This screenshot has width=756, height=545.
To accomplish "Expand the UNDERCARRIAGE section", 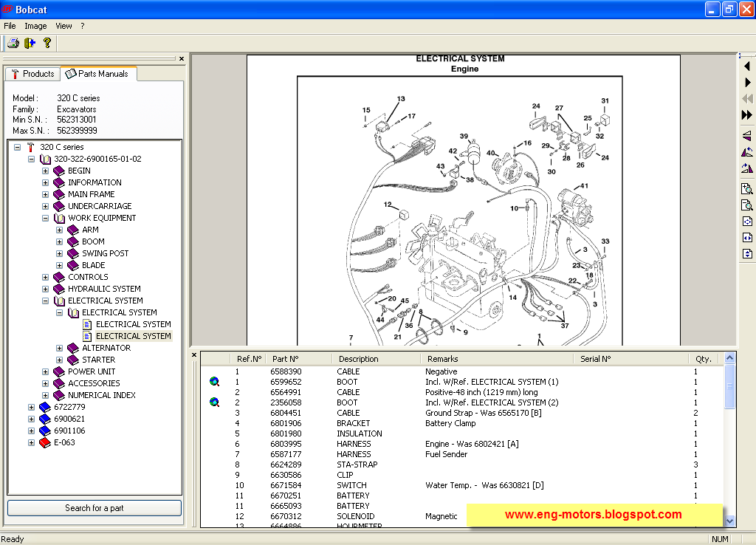I will coord(45,207).
